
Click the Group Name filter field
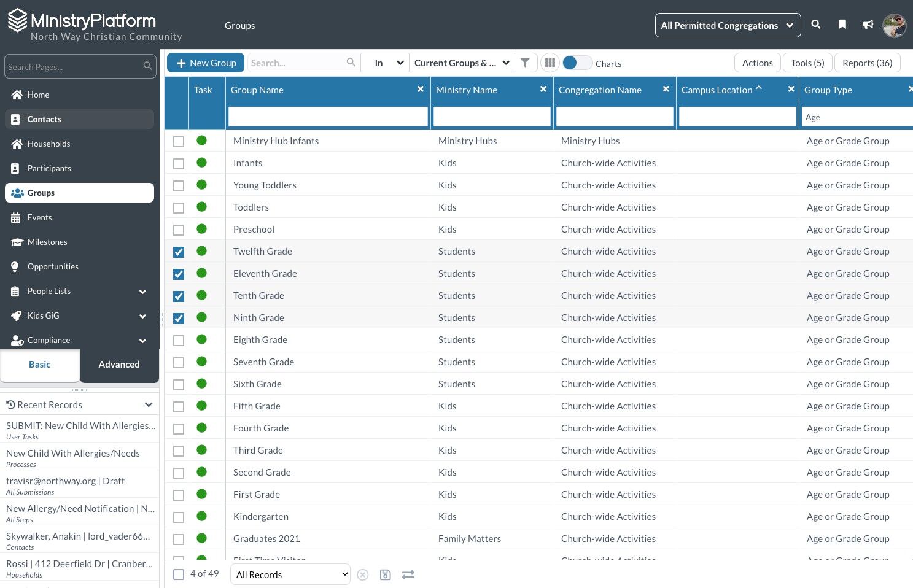click(328, 117)
